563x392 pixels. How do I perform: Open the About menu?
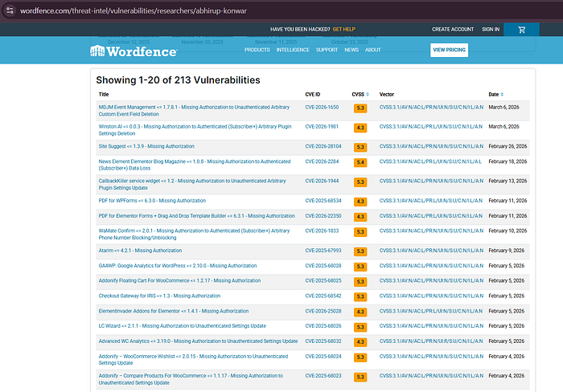point(372,50)
